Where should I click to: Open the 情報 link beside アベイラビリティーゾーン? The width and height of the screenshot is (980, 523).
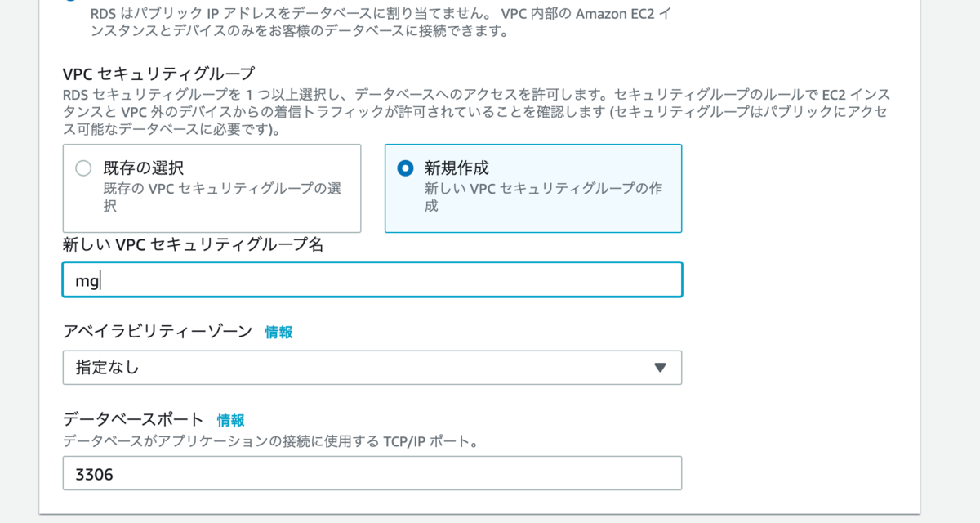click(278, 332)
